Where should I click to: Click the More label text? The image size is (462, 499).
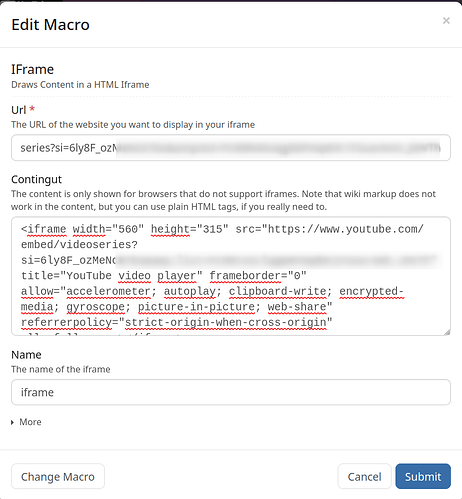[30, 422]
